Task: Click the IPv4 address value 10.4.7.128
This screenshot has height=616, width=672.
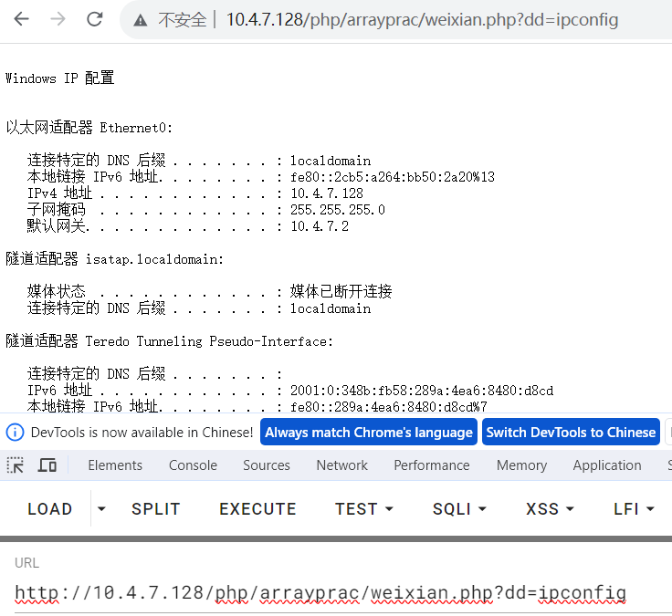Action: pos(327,193)
